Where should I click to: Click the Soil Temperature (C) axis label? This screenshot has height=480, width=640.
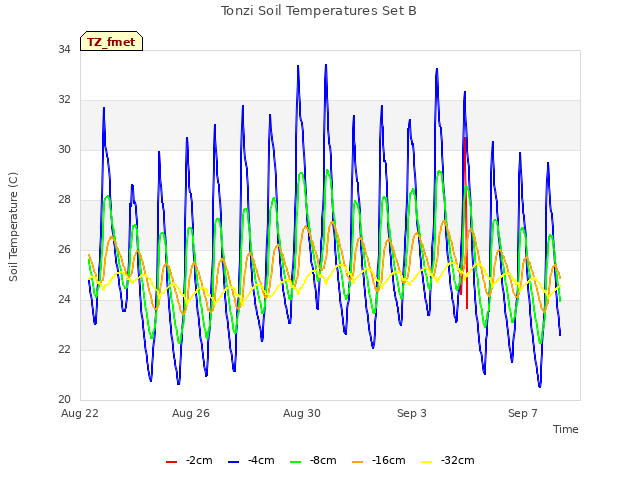coord(13,227)
